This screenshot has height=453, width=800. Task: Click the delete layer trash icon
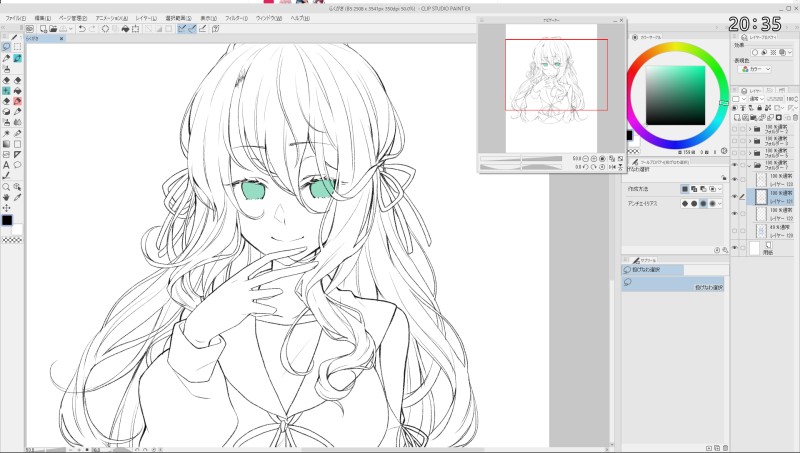pos(795,118)
